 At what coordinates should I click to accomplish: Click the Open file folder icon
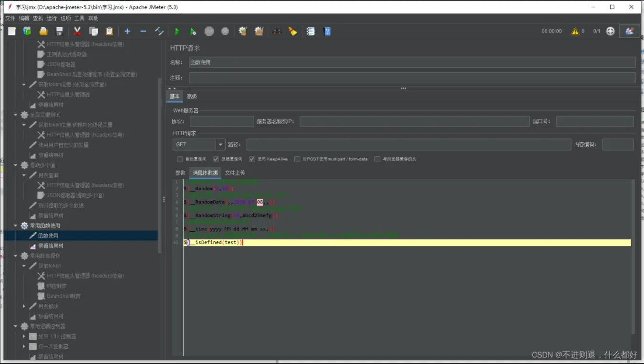[x=43, y=31]
